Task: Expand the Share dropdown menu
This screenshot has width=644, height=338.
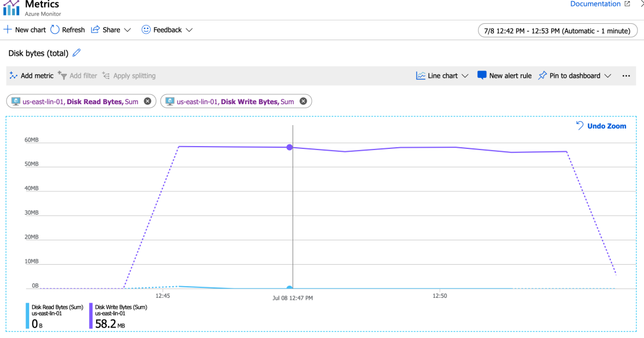Action: pyautogui.click(x=127, y=30)
